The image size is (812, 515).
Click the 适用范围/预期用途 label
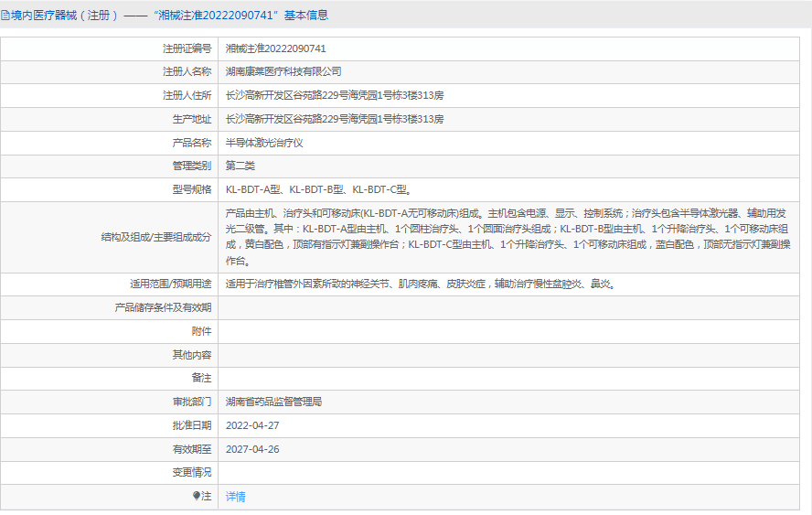tap(170, 284)
